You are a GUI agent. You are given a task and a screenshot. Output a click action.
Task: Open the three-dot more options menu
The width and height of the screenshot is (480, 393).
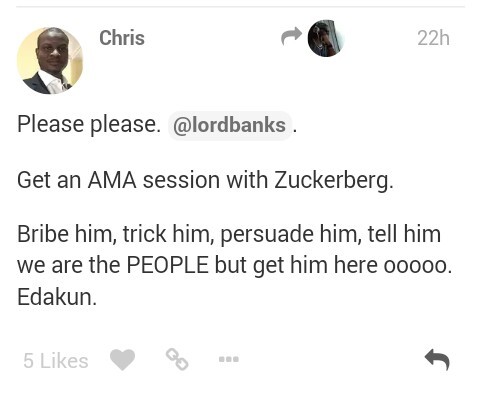(229, 359)
